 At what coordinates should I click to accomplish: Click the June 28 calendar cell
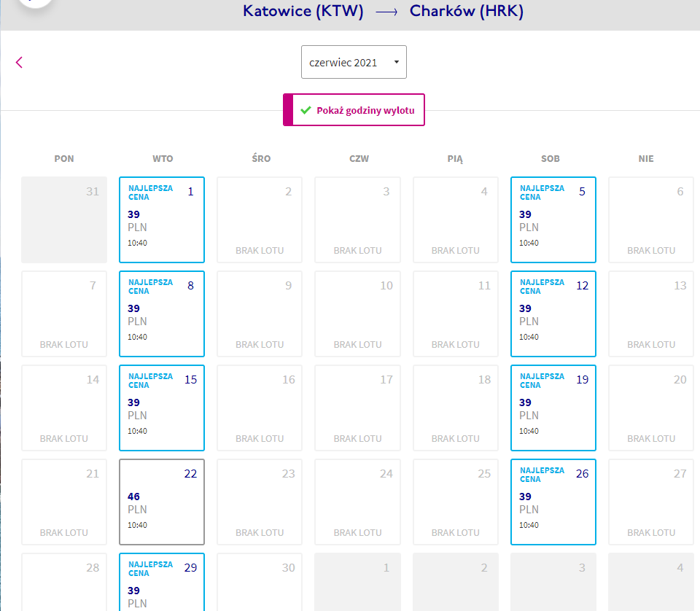(64, 582)
